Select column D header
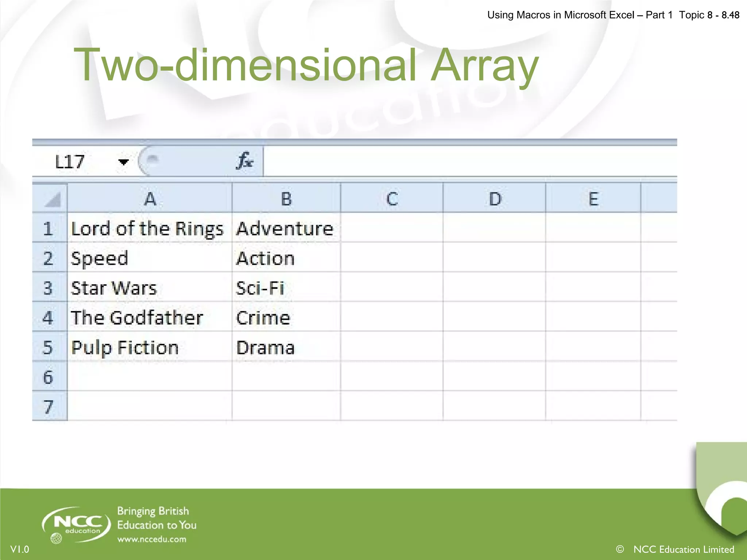747x560 pixels. pos(494,198)
